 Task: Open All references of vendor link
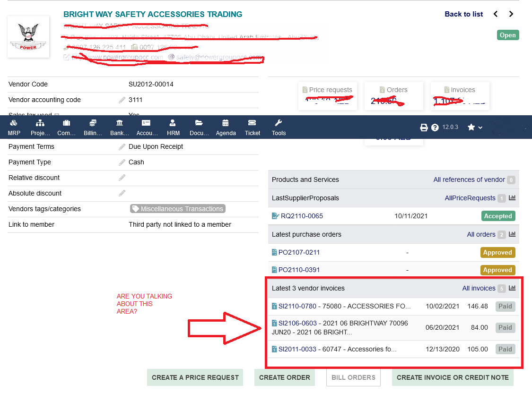pos(469,179)
